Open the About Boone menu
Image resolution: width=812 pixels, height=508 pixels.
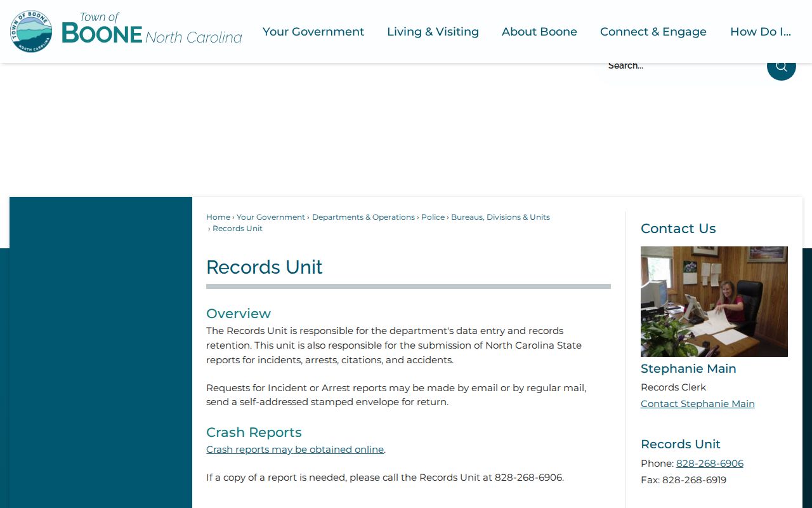(x=539, y=32)
